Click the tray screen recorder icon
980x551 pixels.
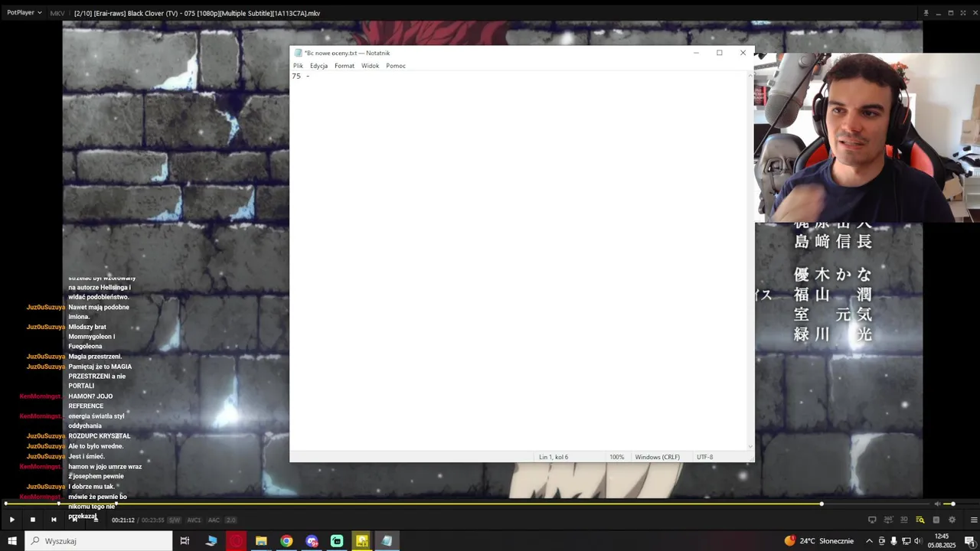tap(882, 541)
